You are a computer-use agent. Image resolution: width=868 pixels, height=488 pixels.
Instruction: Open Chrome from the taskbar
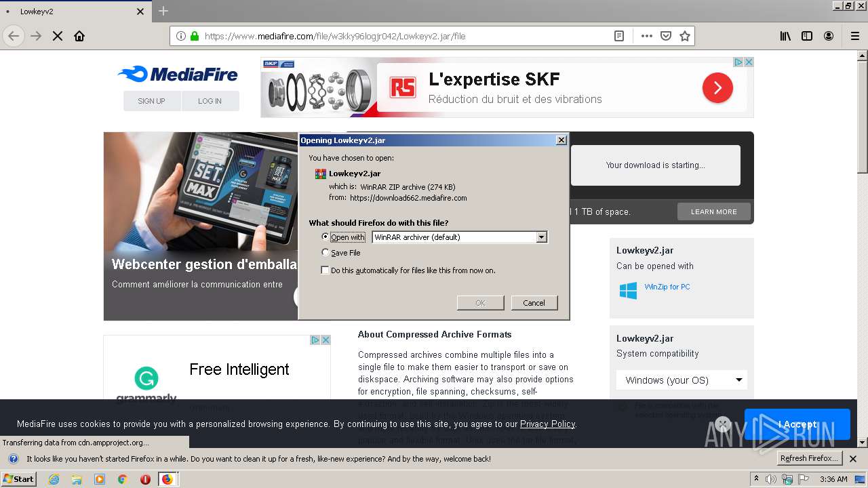pyautogui.click(x=122, y=479)
